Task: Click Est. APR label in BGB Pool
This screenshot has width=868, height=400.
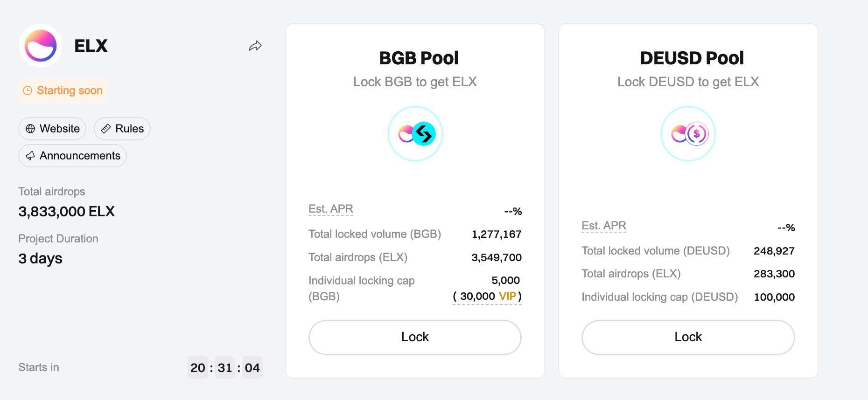Action: point(330,209)
